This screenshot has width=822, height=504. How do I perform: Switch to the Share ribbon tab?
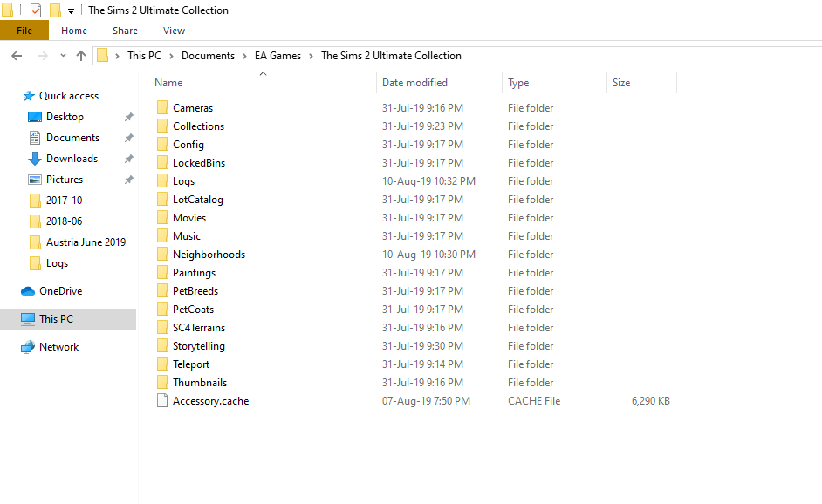pyautogui.click(x=125, y=31)
